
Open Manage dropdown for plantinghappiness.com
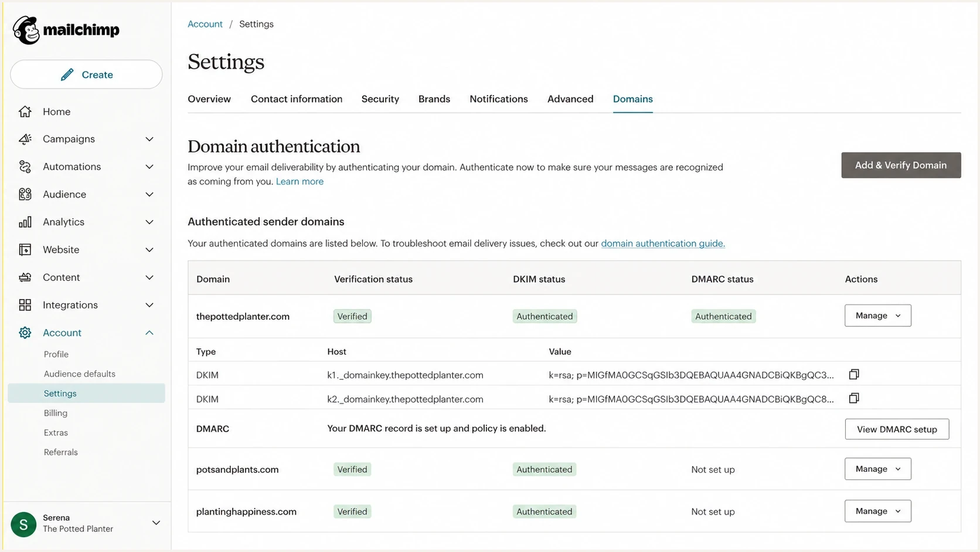coord(877,511)
